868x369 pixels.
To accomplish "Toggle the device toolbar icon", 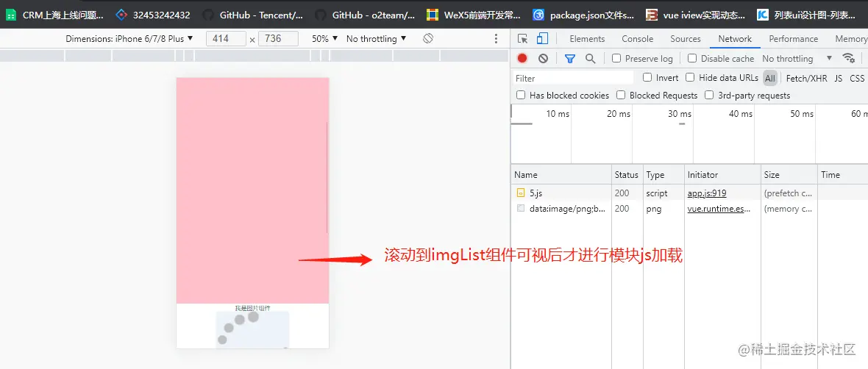I will click(543, 39).
